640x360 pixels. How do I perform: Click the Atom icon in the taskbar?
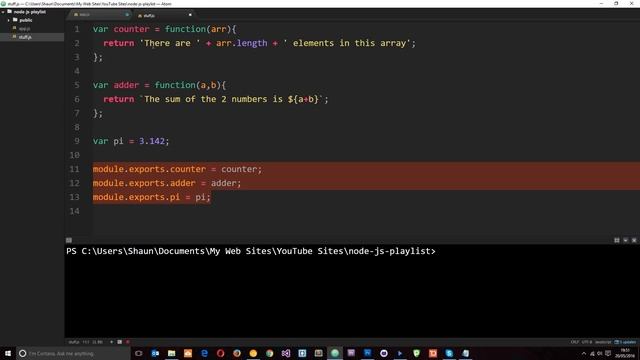click(x=335, y=353)
